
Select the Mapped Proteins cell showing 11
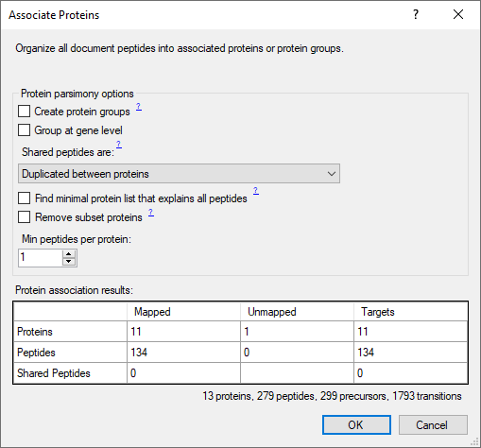(x=183, y=332)
